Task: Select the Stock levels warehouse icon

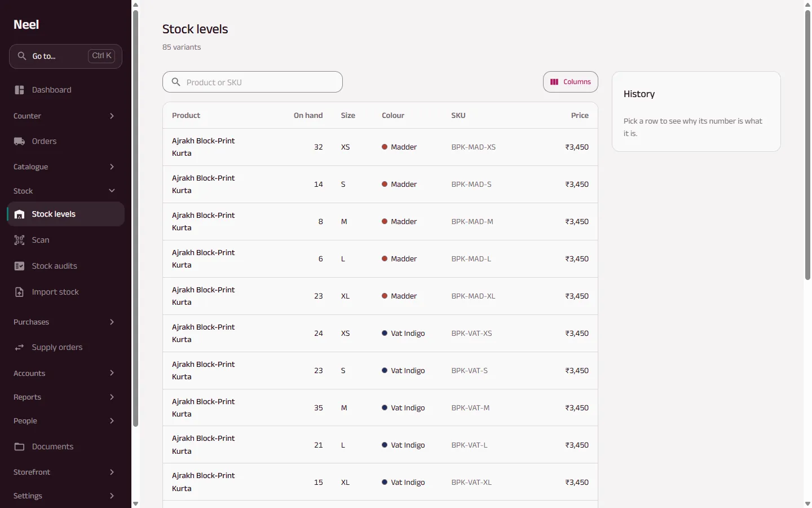Action: point(19,214)
